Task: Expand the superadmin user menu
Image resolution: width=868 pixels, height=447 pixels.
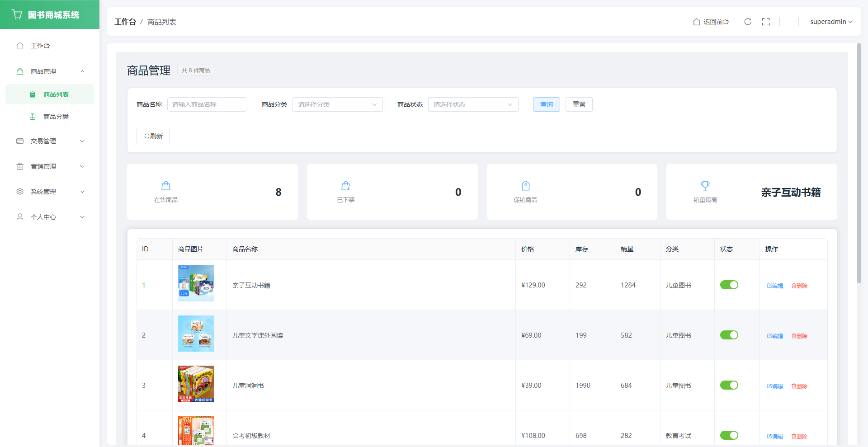Action: 831,22
